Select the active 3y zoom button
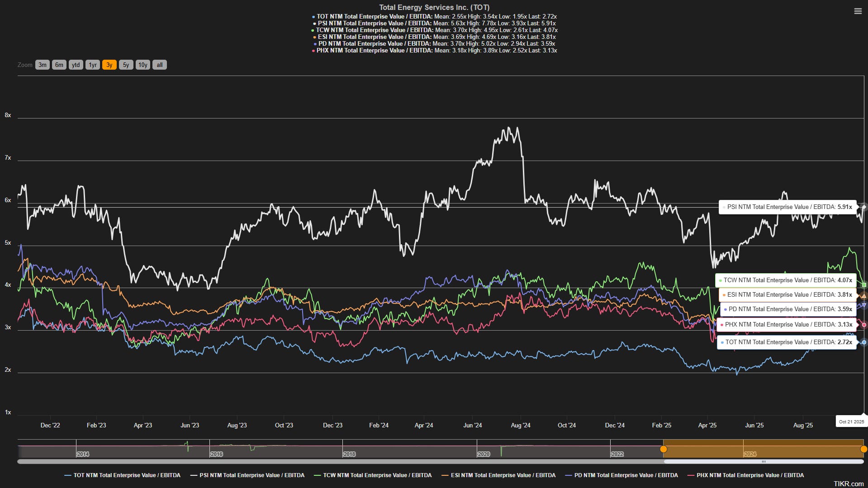This screenshot has width=868, height=488. (x=109, y=65)
